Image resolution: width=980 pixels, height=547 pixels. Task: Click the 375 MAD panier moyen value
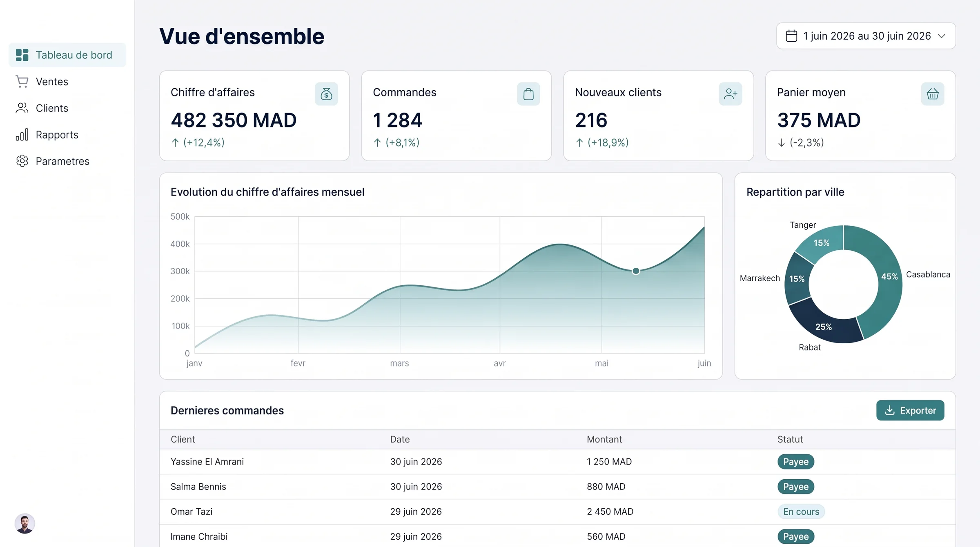819,120
